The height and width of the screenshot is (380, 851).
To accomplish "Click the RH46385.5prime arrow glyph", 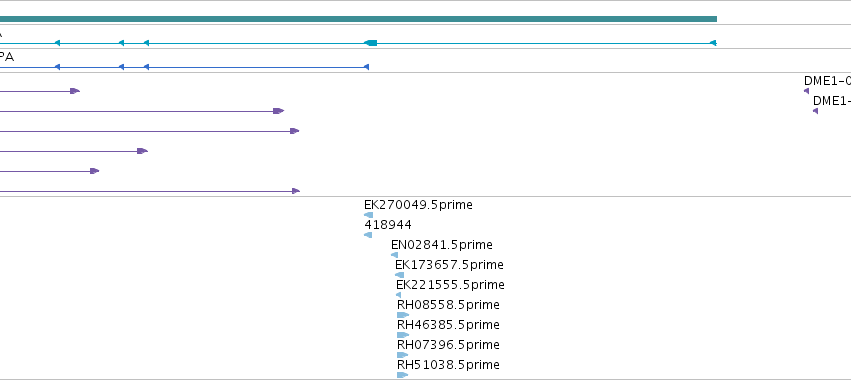I will coord(403,335).
